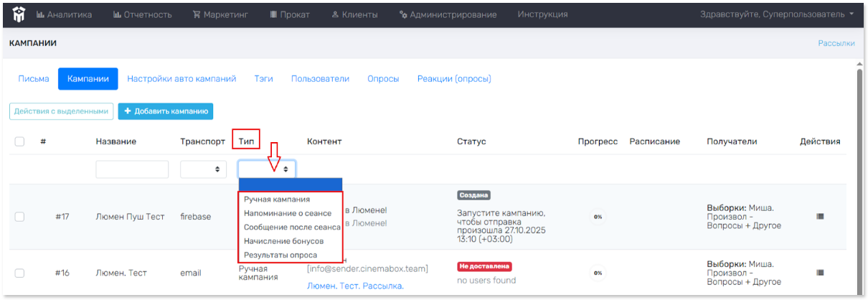
Task: Click the app logo icon in top-left
Action: point(19,14)
